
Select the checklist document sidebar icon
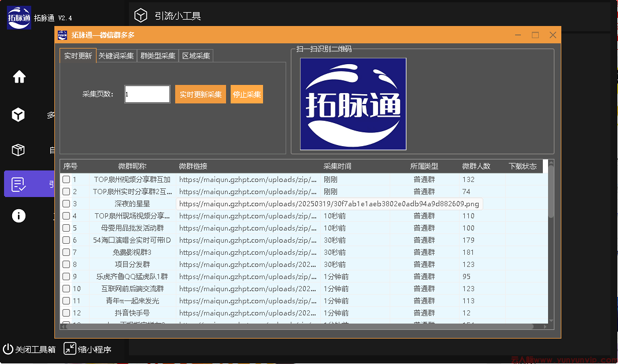tap(18, 184)
